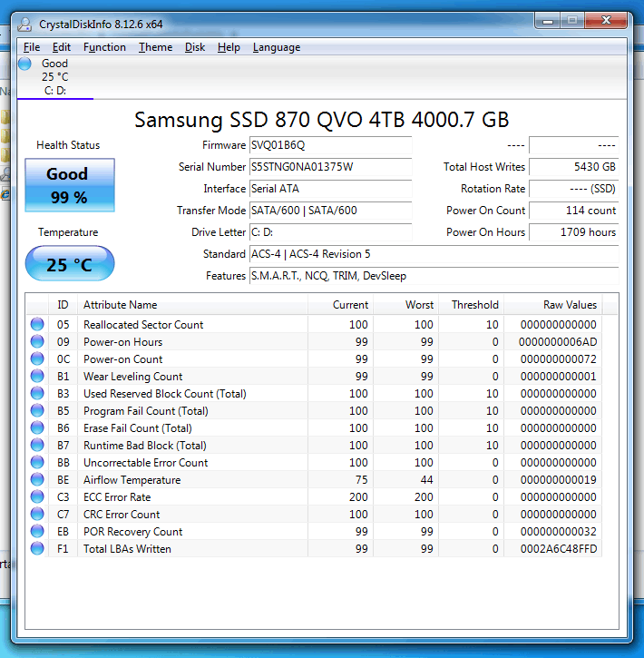Click the Drive Letter field

tap(330, 232)
